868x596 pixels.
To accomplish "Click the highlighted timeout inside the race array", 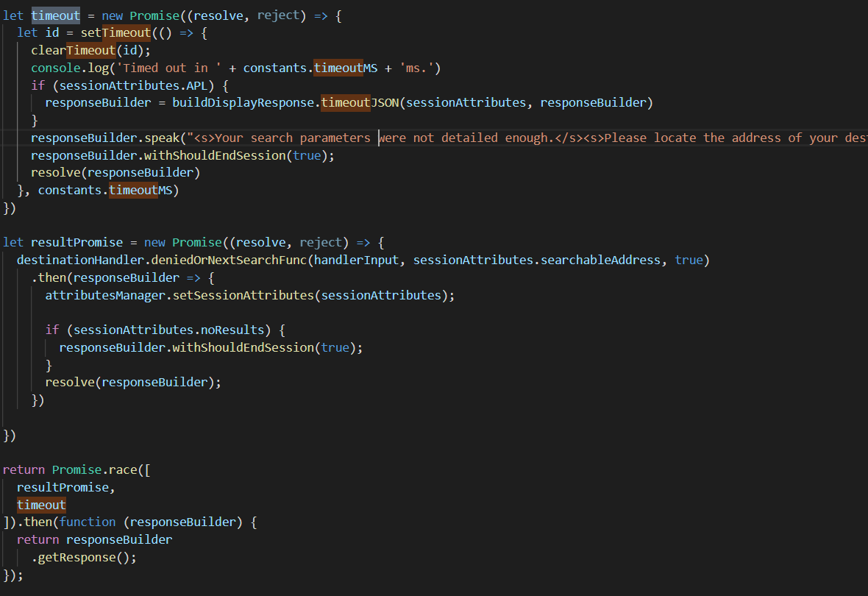I will coord(41,505).
